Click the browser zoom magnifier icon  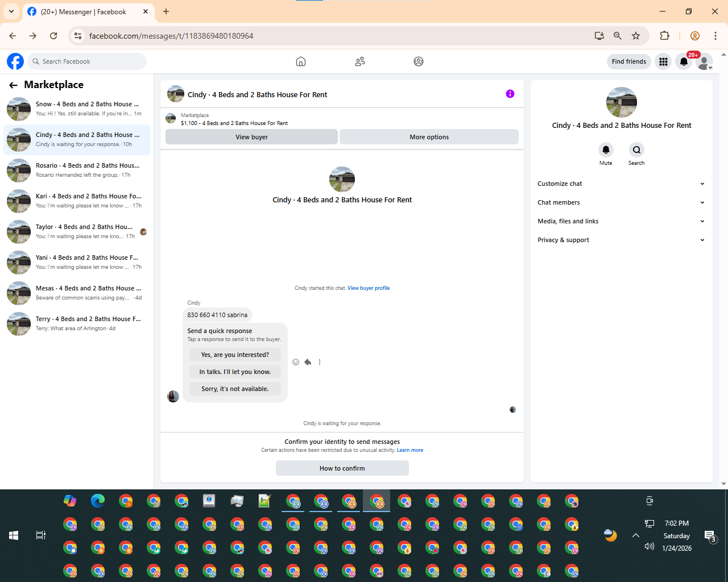click(618, 36)
